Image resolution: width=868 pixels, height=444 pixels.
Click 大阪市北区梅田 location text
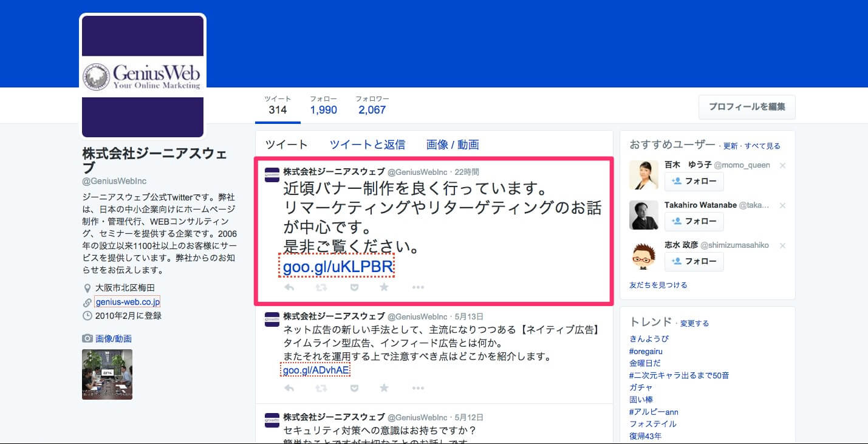(x=125, y=287)
